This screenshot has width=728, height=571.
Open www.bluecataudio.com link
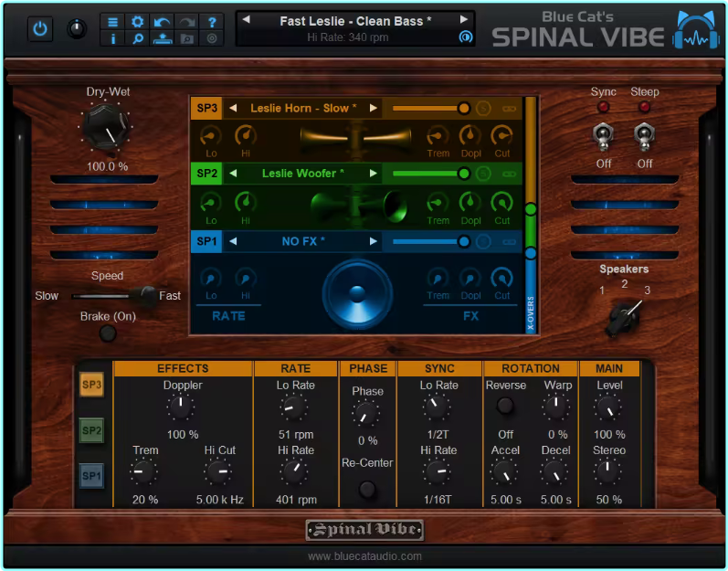(364, 556)
